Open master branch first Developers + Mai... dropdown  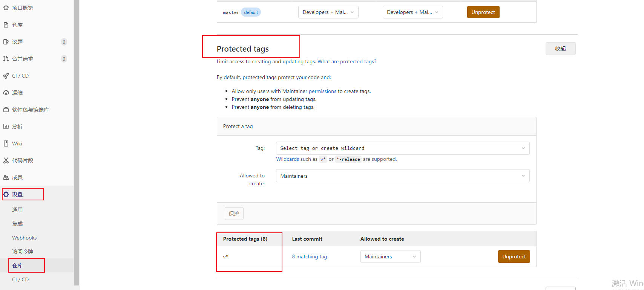(328, 12)
